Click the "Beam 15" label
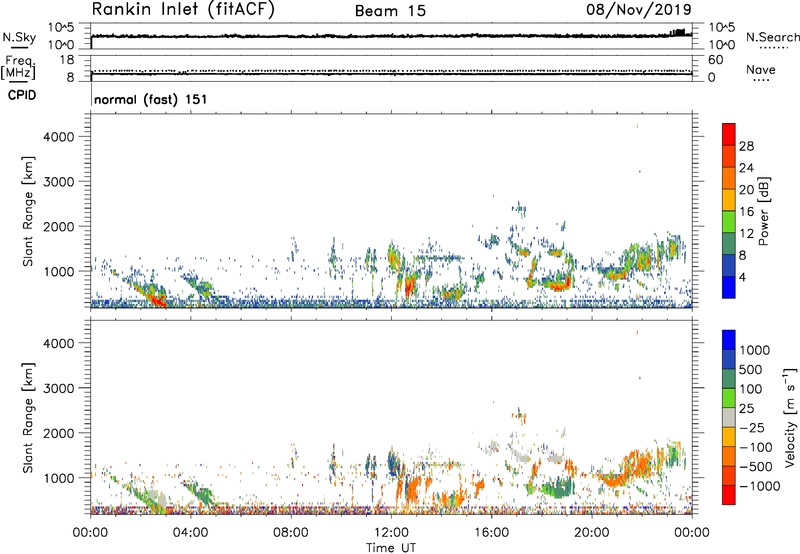 click(x=390, y=11)
